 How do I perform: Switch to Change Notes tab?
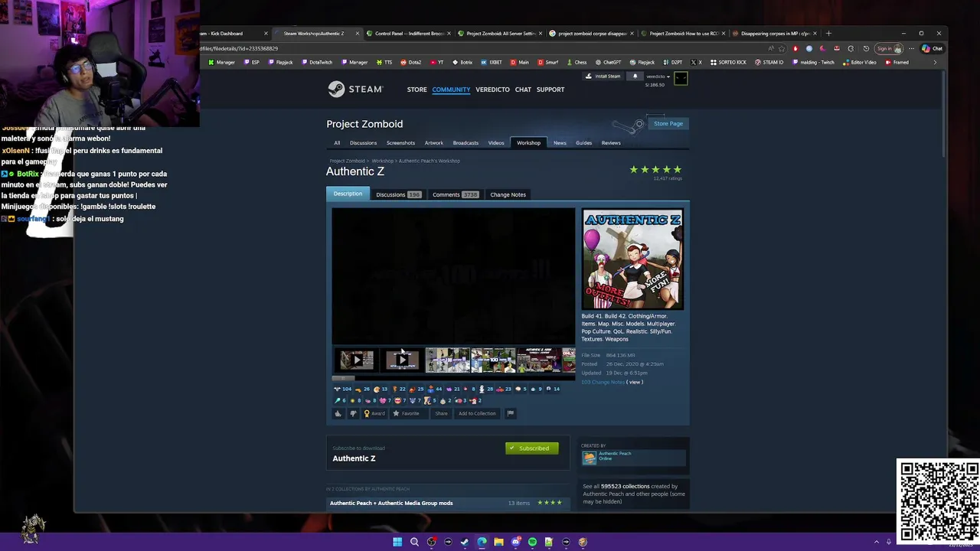pyautogui.click(x=508, y=194)
